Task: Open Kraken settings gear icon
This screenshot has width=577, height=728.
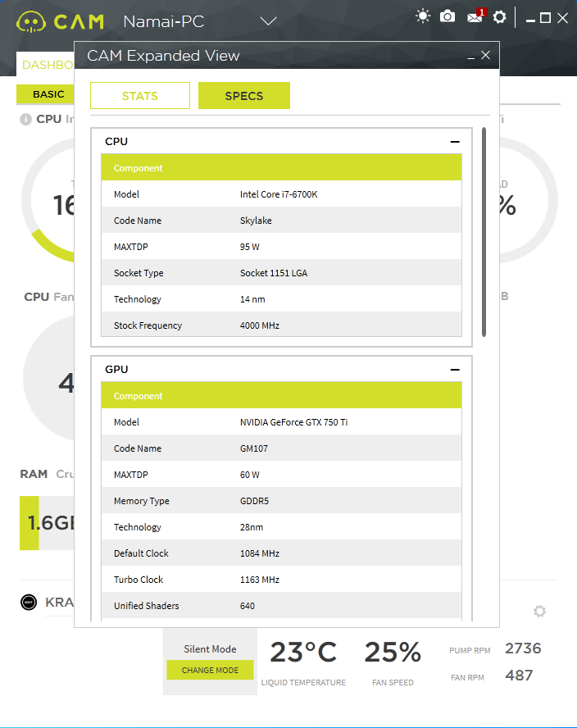Action: click(x=539, y=611)
